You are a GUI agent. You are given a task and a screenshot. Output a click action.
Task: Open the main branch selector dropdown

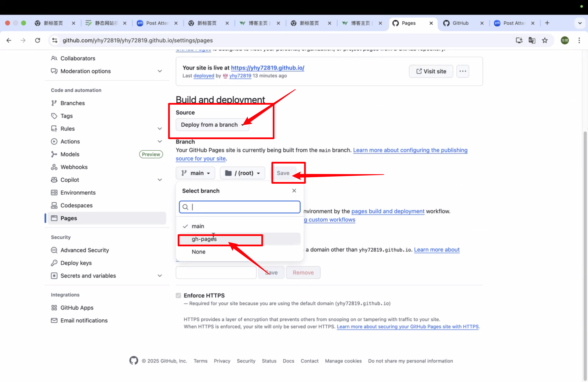click(x=195, y=173)
